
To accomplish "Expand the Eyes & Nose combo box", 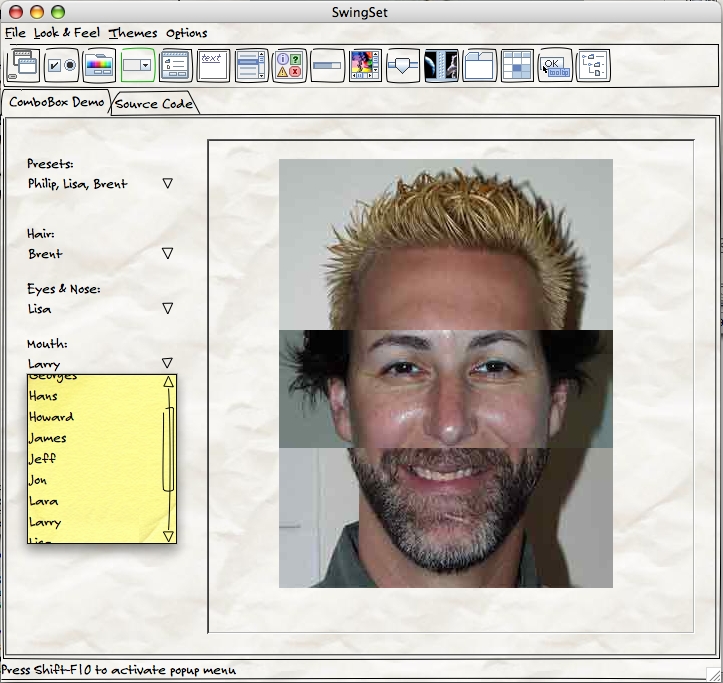I will click(167, 309).
